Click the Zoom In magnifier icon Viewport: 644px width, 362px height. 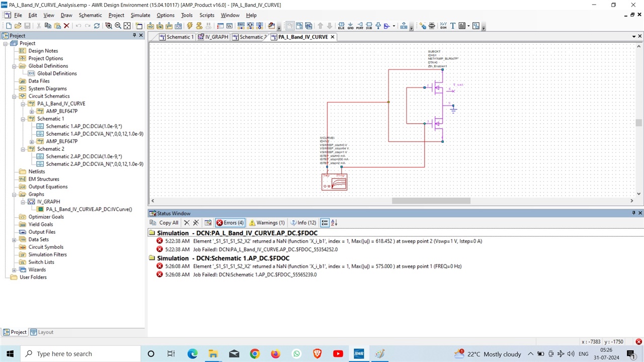point(109,26)
